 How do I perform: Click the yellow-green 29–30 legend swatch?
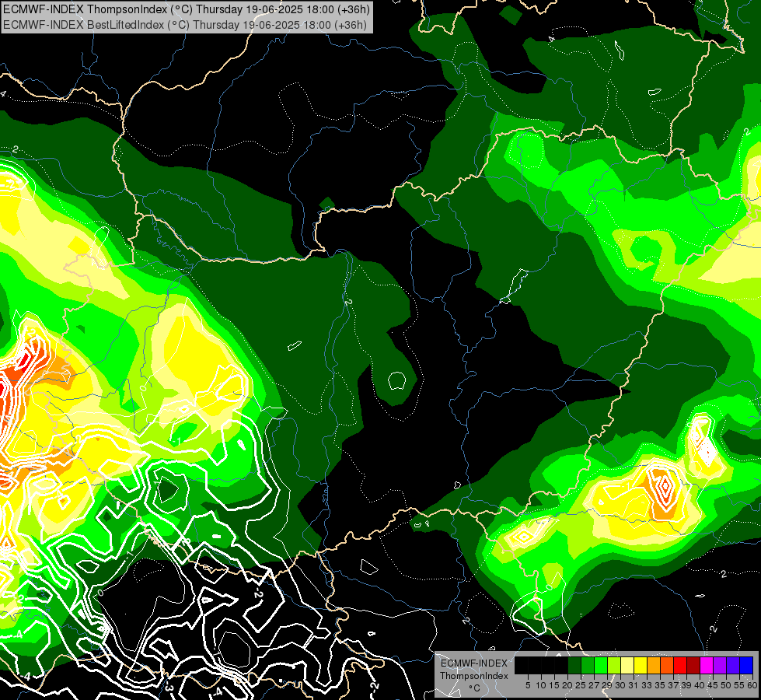tap(614, 665)
